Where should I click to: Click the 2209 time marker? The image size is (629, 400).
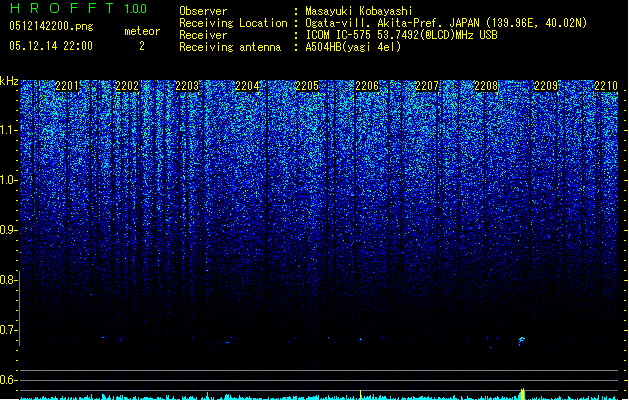tap(546, 85)
